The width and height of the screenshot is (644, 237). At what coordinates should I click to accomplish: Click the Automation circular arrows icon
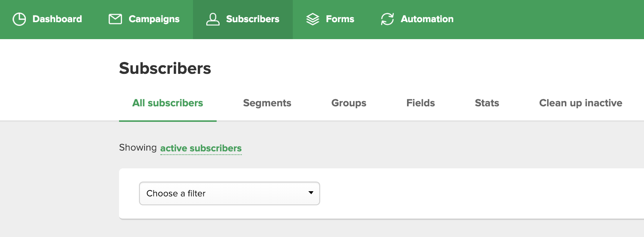(x=387, y=19)
